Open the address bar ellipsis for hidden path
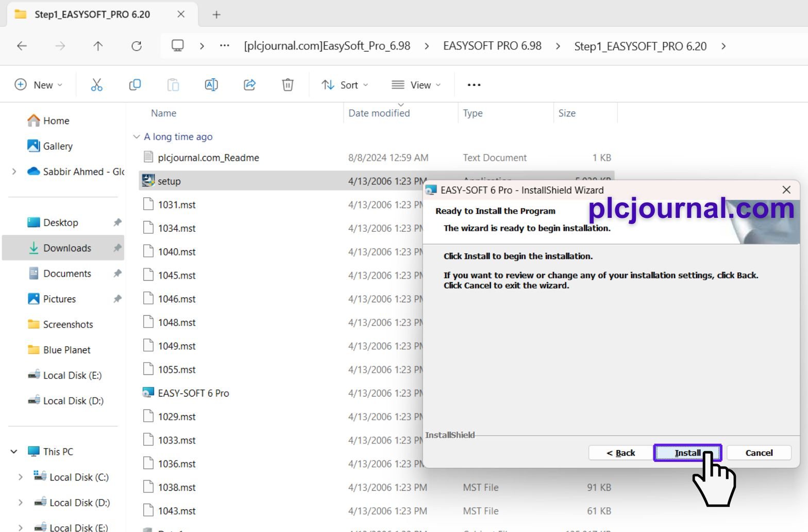 [x=225, y=46]
